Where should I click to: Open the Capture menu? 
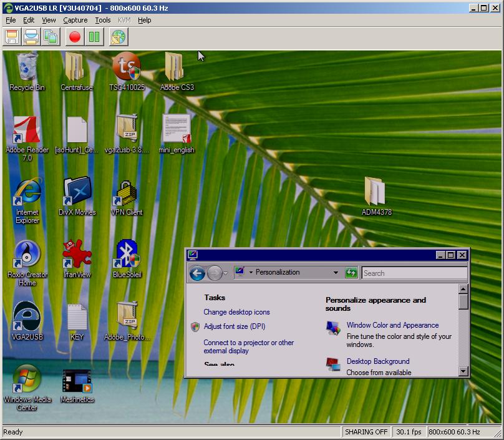75,20
